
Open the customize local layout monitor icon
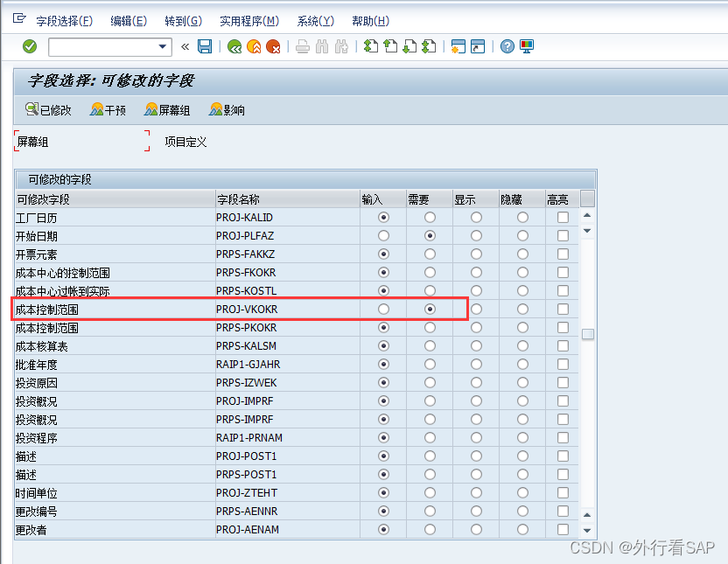tap(527, 46)
